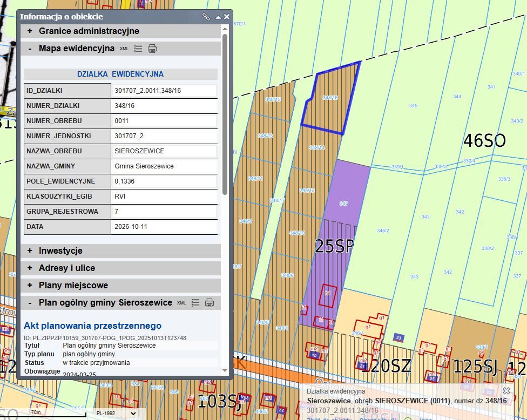This screenshot has width=527, height=420.
Task: Open list view for Mapa ewidencyjna
Action: (138, 49)
